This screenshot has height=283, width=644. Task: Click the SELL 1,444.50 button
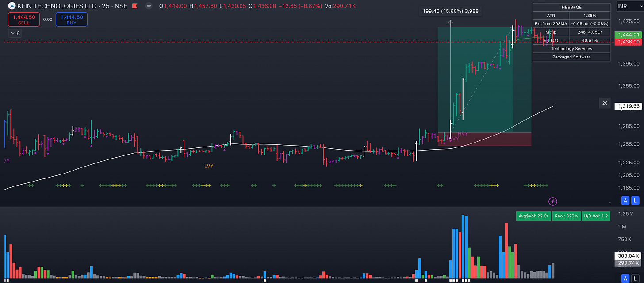[x=23, y=19]
